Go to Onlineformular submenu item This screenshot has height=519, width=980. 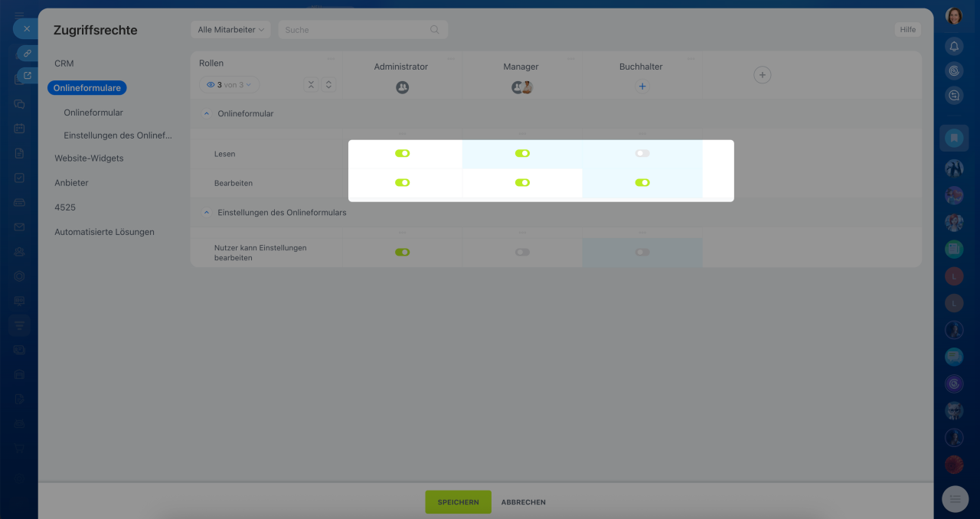tap(93, 113)
